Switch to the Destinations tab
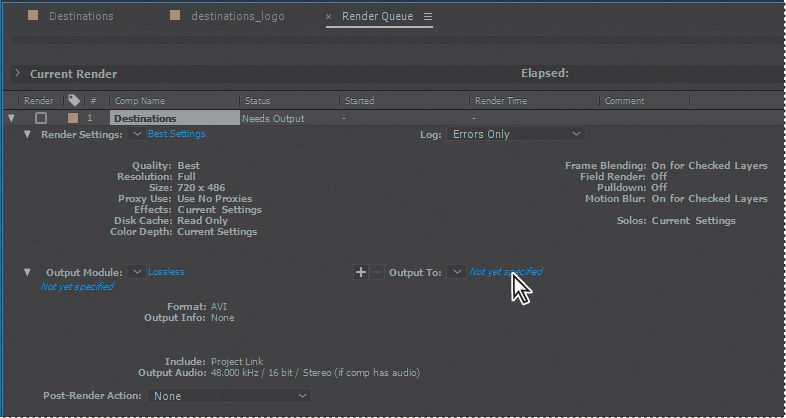This screenshot has height=418, width=786. pyautogui.click(x=81, y=16)
